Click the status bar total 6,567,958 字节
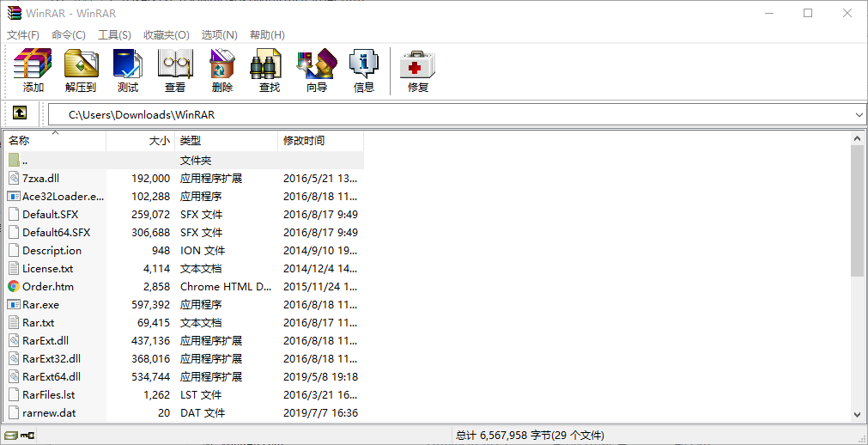This screenshot has height=445, width=868. click(531, 435)
